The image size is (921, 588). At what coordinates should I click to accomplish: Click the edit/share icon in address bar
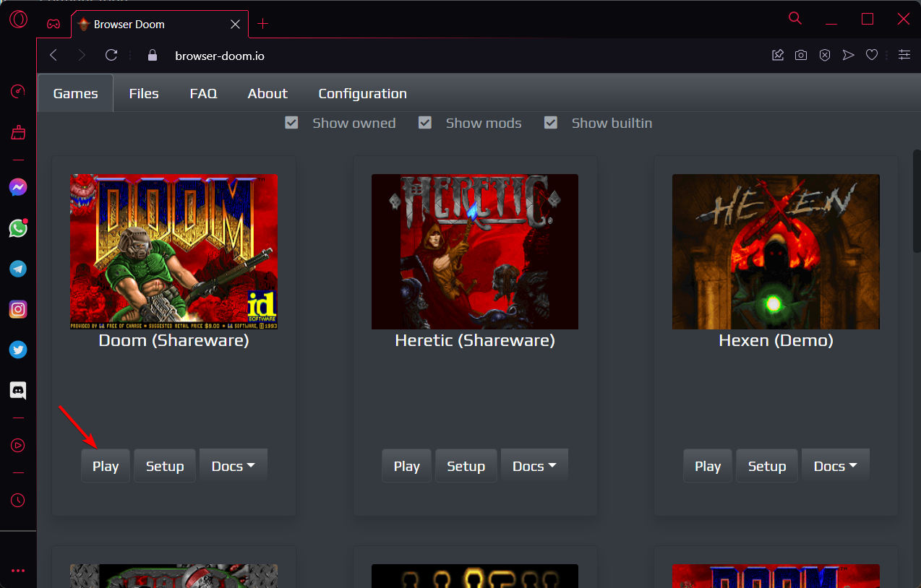(778, 55)
